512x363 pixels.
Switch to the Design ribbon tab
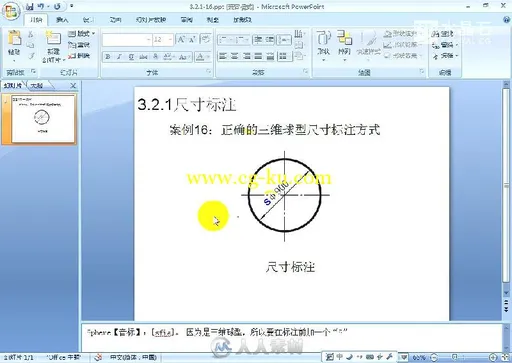click(x=88, y=20)
